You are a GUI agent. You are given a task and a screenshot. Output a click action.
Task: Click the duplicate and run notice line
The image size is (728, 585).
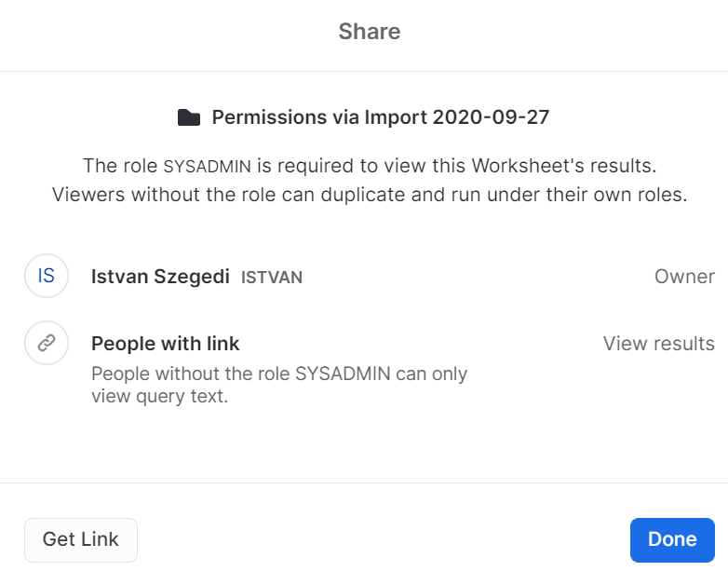[370, 196]
